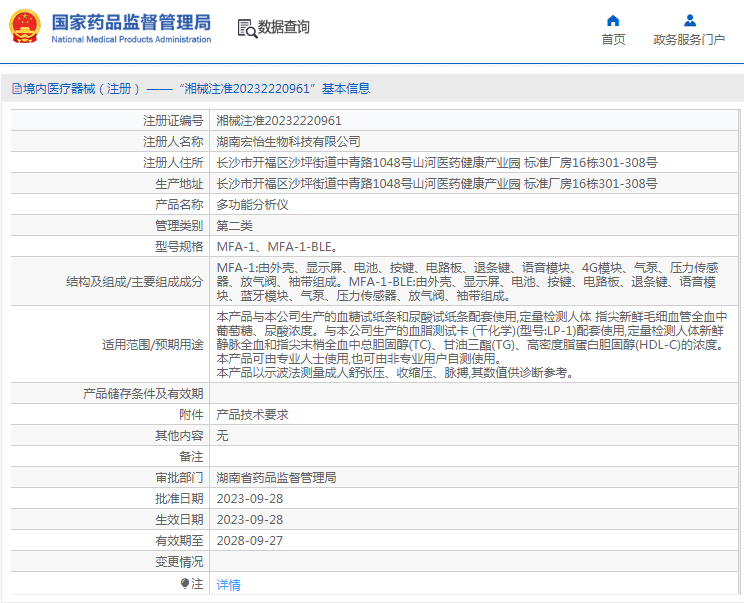Click the 适用范围/预期用途 description paragraph

pos(472,344)
